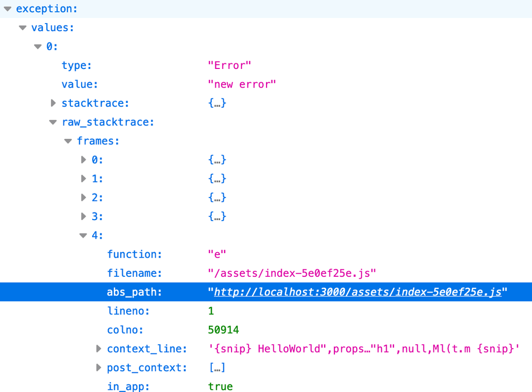
Task: Expand frame 0 in frames
Action: click(x=83, y=160)
